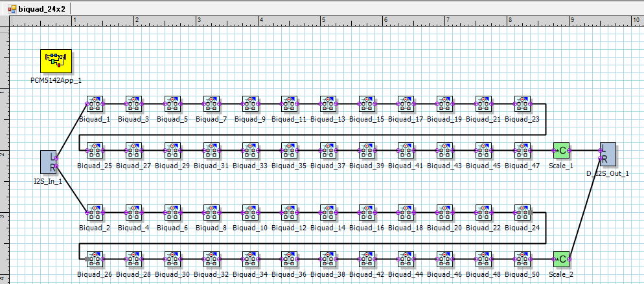The width and height of the screenshot is (644, 284).
Task: Select the Biquad_27 filter block
Action: pos(133,150)
